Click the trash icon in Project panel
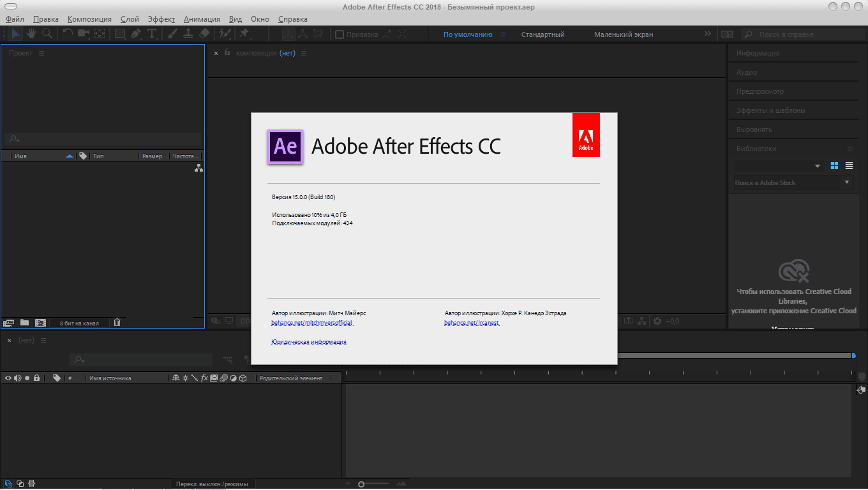The width and height of the screenshot is (868, 490). tap(117, 323)
